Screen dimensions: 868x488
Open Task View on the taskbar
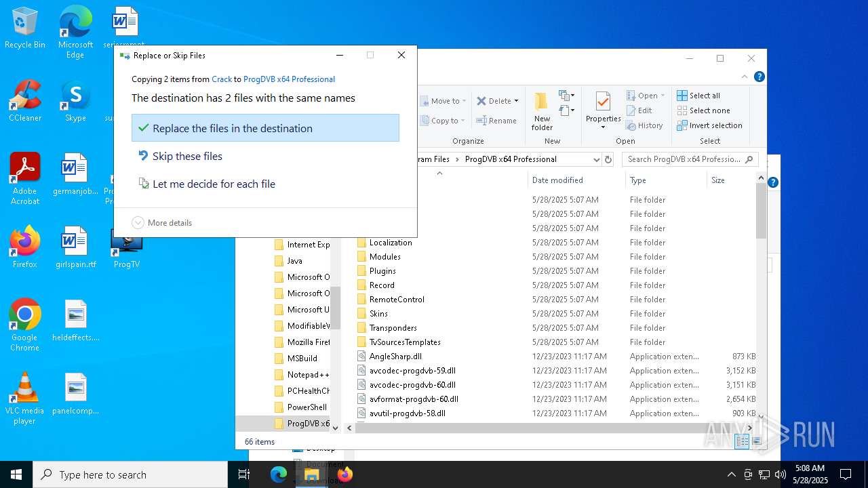(x=244, y=474)
